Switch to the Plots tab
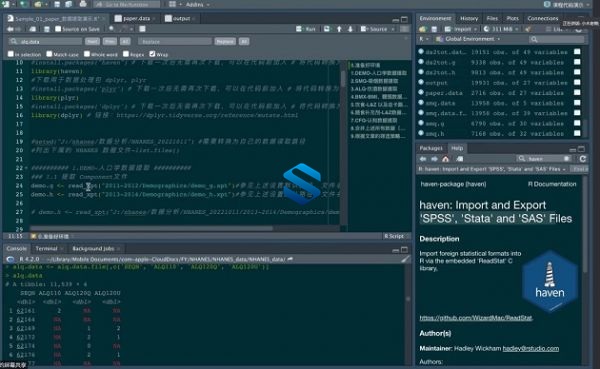 tap(512, 18)
